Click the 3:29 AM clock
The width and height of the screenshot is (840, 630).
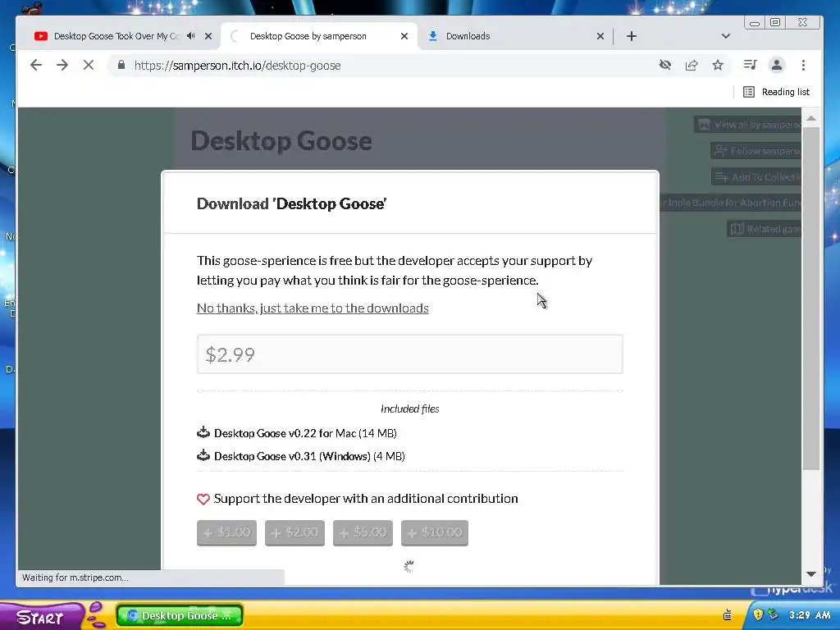(x=809, y=615)
